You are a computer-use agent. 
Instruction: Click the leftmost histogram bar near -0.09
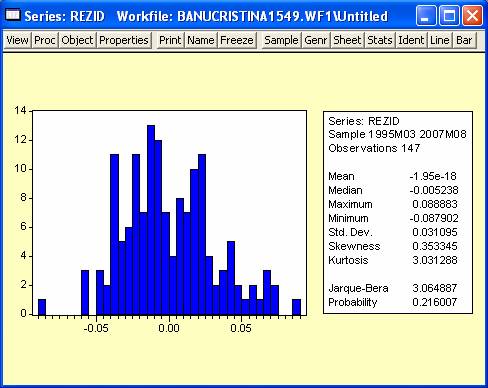point(42,307)
